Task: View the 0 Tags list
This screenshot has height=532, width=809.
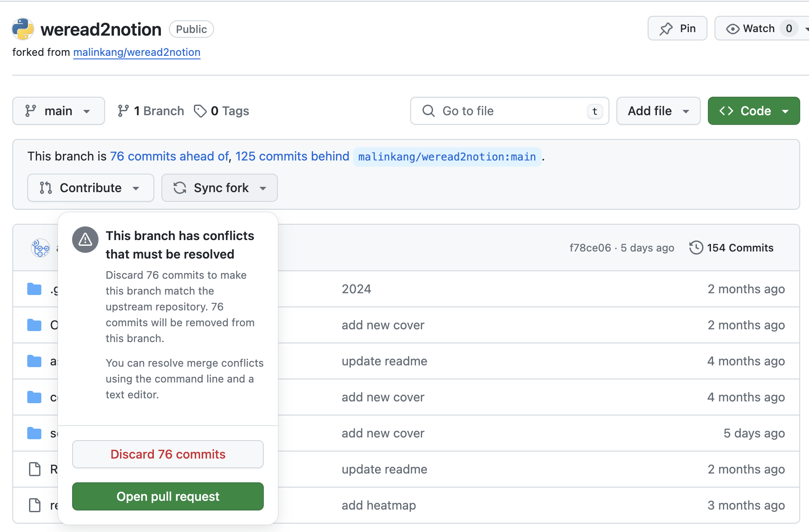Action: point(222,111)
